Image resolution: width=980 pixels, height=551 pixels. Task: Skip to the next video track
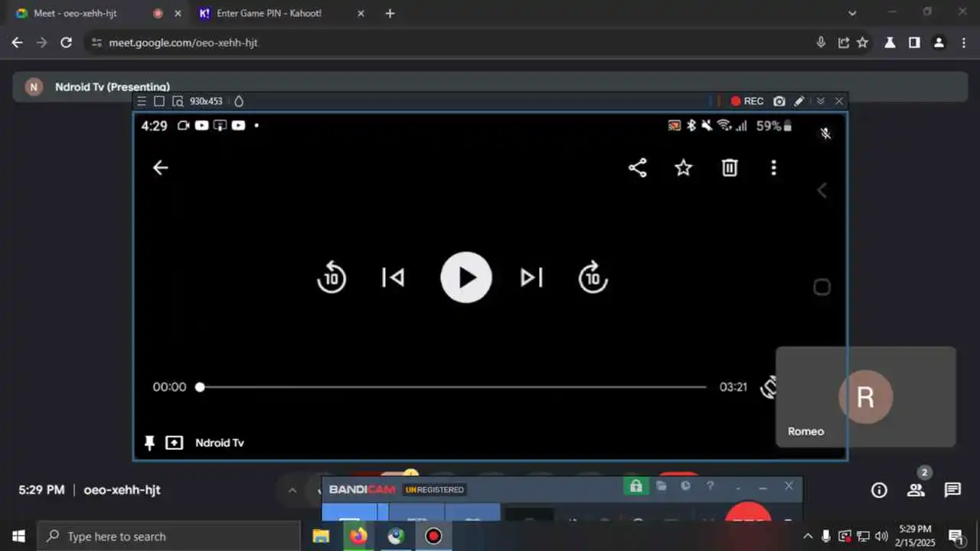point(531,277)
